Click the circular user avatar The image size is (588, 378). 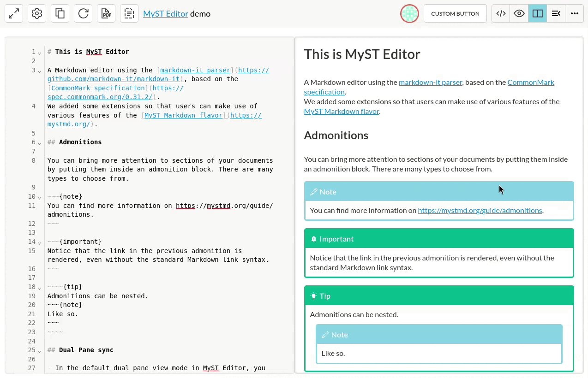pos(409,13)
